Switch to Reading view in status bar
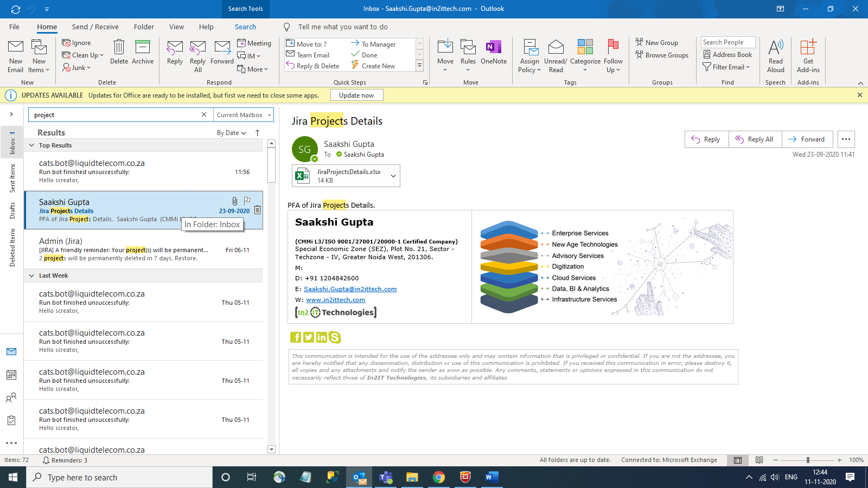 pyautogui.click(x=759, y=460)
